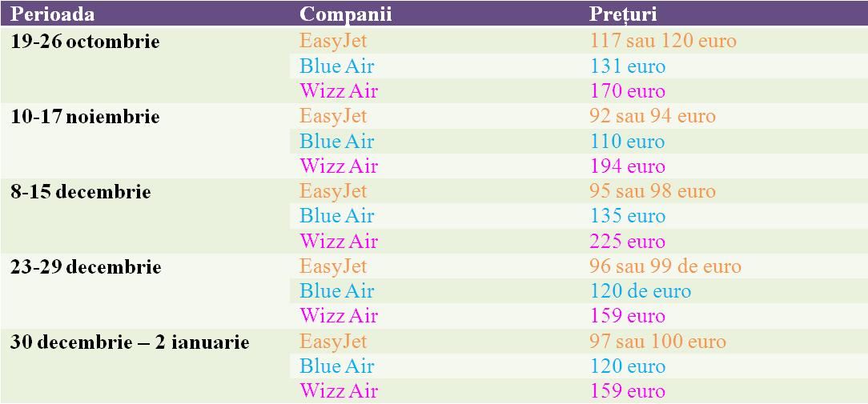Select the 8-15 decembrie period cell
This screenshot has width=868, height=404.
(80, 192)
